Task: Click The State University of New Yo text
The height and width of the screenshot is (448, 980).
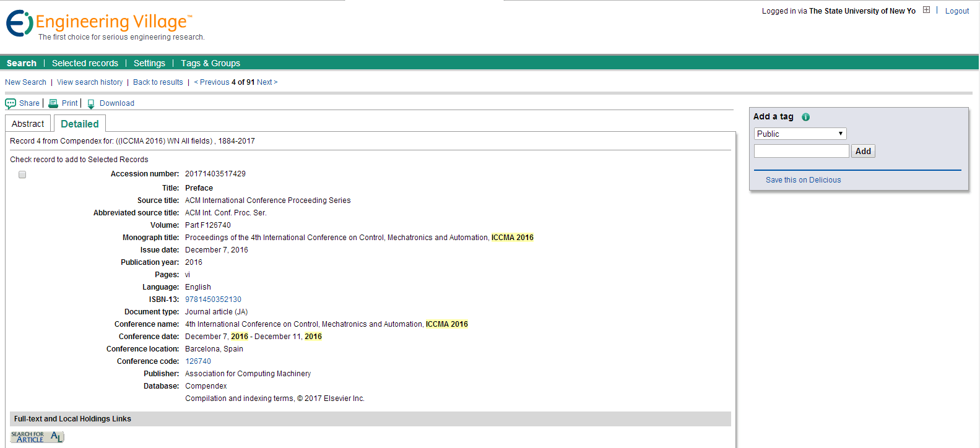Action: pos(862,11)
